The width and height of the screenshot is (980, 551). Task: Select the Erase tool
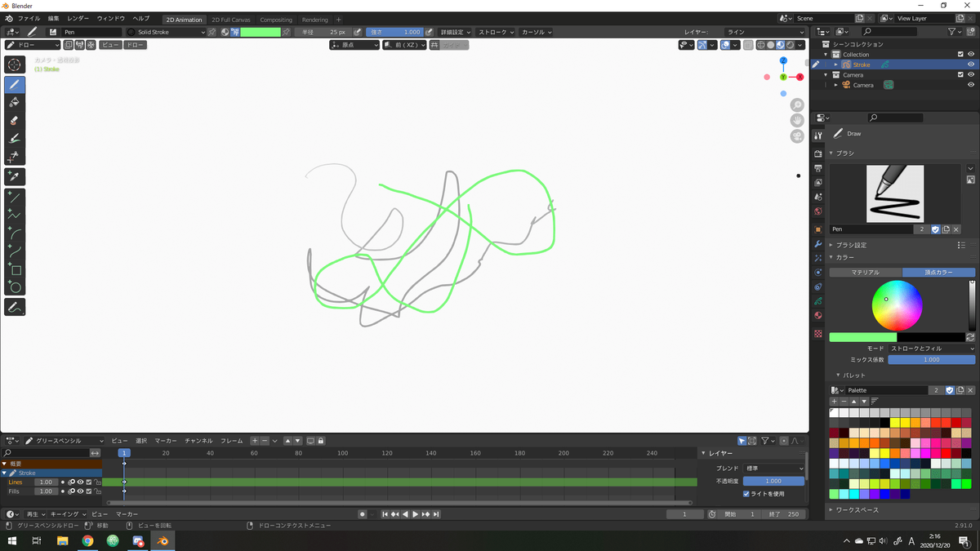click(15, 120)
